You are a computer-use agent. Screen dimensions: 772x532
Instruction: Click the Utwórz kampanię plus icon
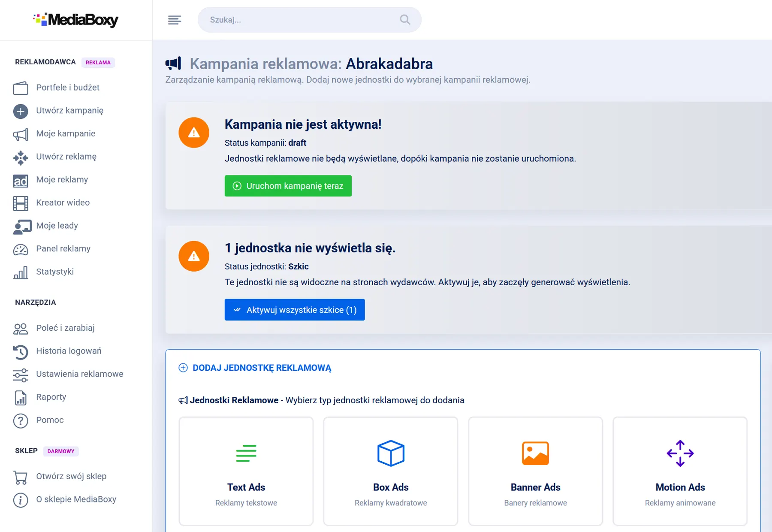21,111
